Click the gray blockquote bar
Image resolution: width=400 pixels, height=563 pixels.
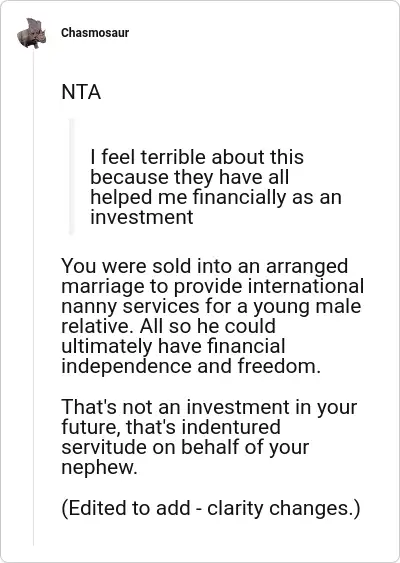pyautogui.click(x=71, y=176)
